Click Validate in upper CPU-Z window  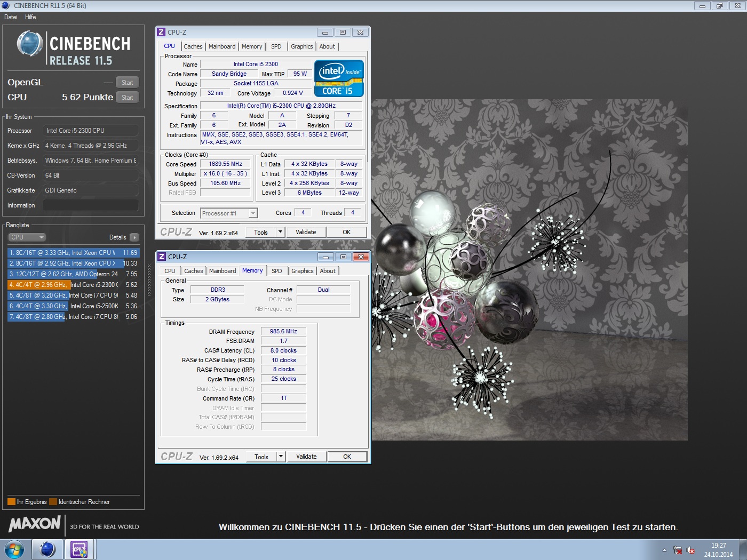306,232
